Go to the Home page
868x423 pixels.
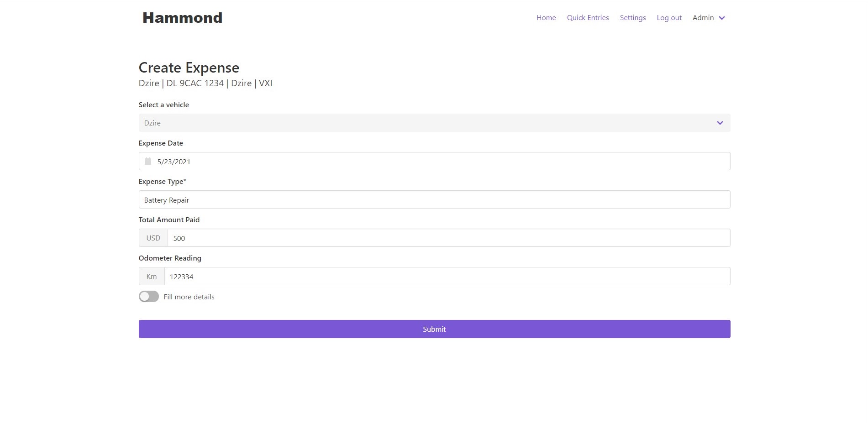[x=546, y=18]
